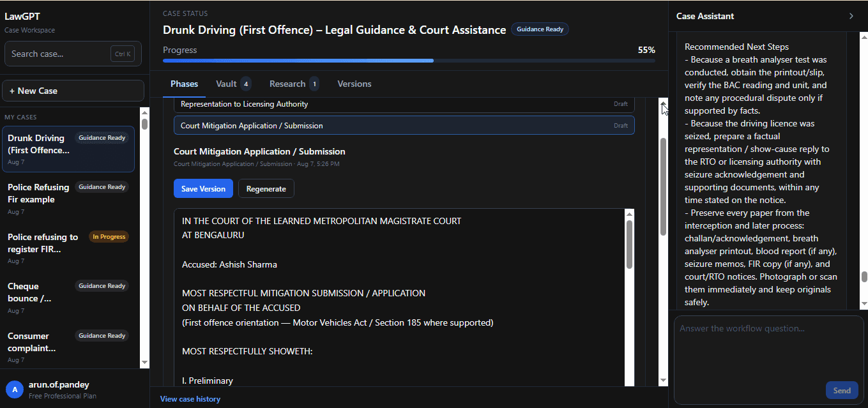Click the Vault count badge 4

(246, 84)
